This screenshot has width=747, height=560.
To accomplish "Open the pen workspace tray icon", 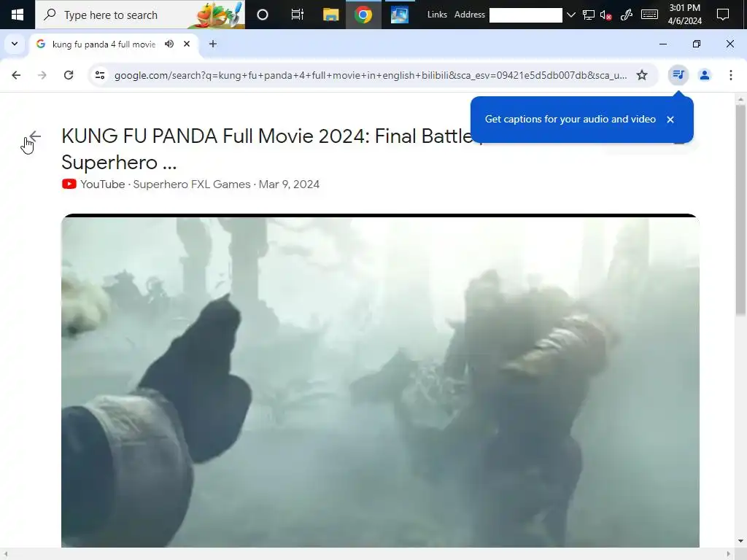I will 627,15.
